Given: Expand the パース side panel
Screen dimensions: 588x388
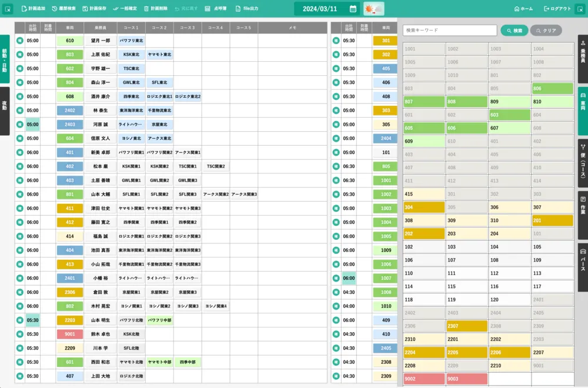Looking at the screenshot, I should pyautogui.click(x=583, y=259).
